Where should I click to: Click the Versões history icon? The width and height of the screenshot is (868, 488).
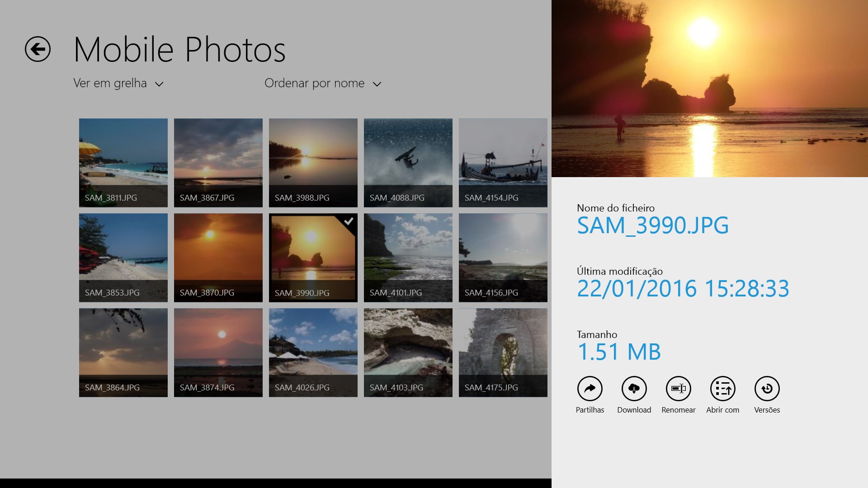point(767,389)
